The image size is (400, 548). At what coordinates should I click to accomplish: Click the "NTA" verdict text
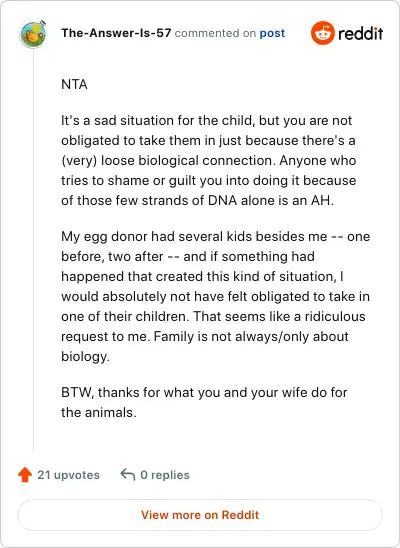point(74,85)
